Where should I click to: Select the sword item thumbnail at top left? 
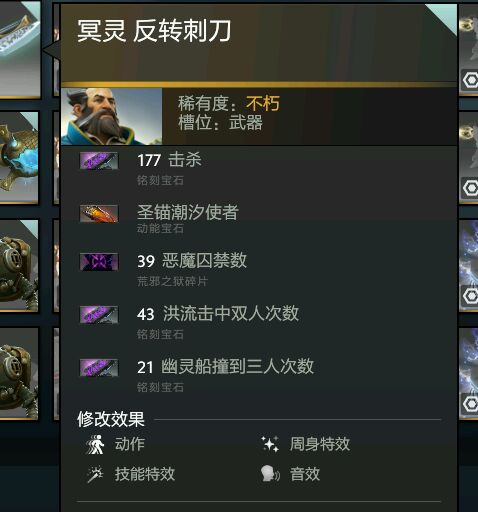[x=20, y=49]
